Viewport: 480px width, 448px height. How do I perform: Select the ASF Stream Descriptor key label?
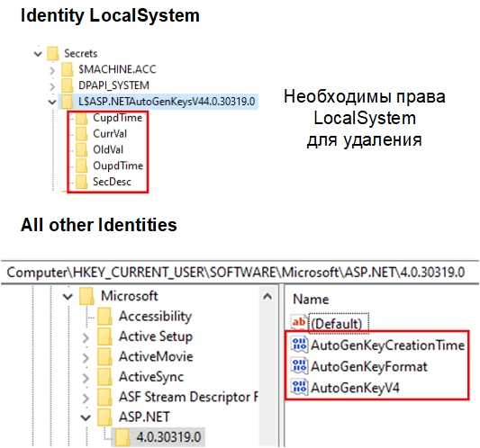(x=188, y=398)
